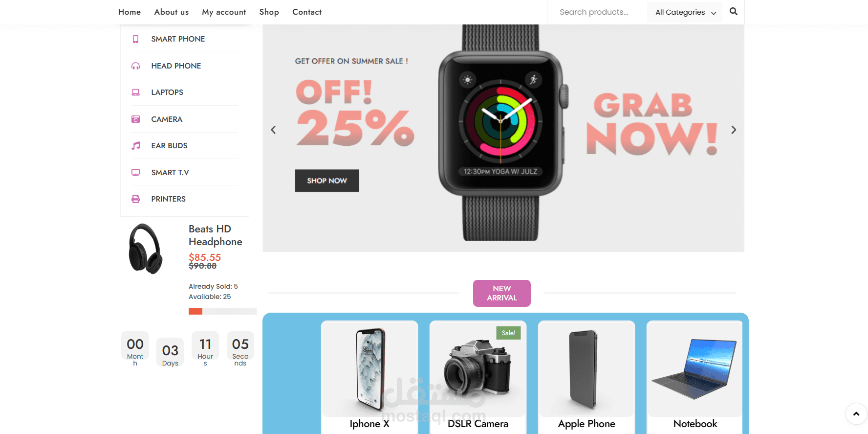Click the scroll-to-top arrow button
This screenshot has width=868, height=434.
click(856, 414)
